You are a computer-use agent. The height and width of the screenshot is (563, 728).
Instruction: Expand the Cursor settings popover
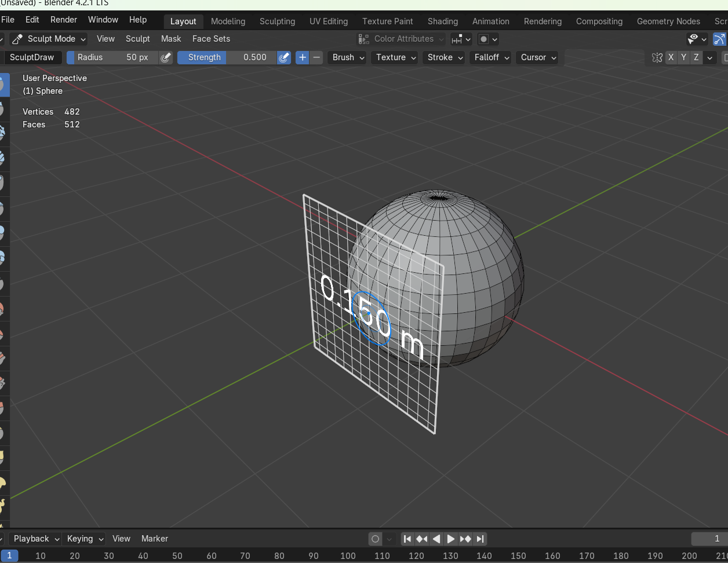point(537,57)
